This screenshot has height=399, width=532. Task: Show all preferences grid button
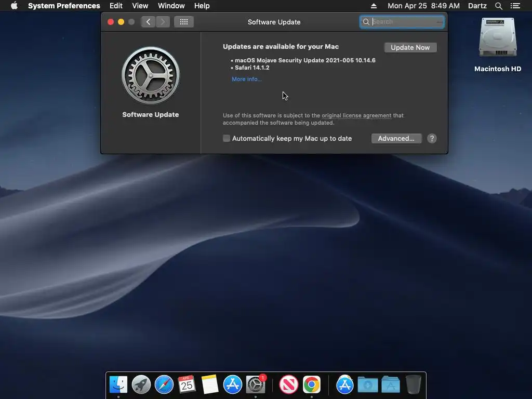click(183, 22)
